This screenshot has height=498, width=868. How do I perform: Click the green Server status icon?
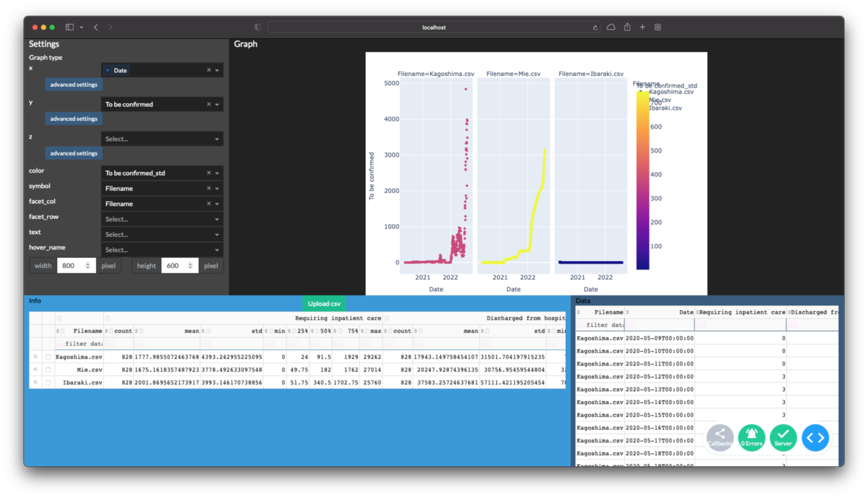pyautogui.click(x=783, y=438)
